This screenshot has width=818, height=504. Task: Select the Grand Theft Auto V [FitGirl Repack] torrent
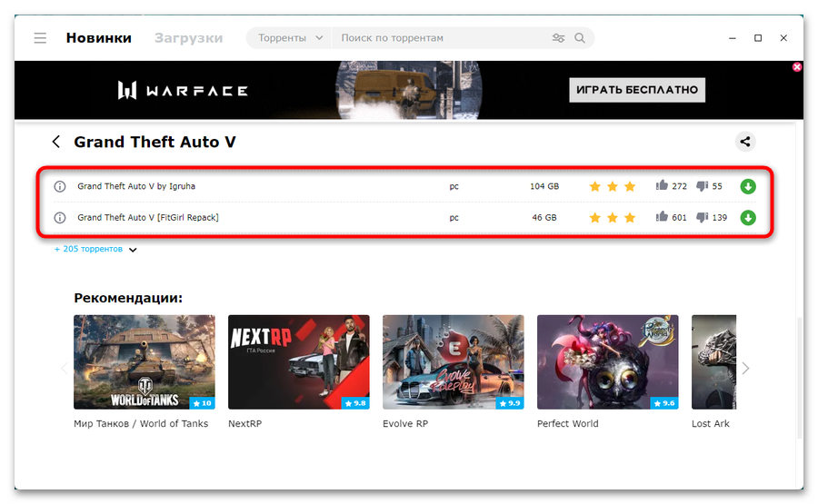pos(148,217)
